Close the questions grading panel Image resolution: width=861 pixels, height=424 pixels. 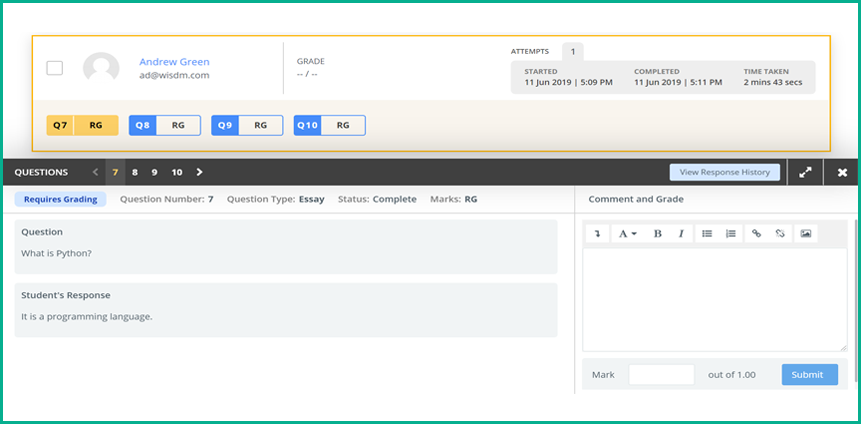(842, 172)
